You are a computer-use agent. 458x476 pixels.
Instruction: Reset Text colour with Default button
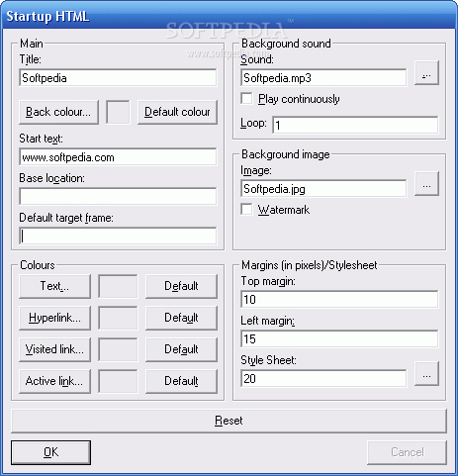pyautogui.click(x=181, y=286)
